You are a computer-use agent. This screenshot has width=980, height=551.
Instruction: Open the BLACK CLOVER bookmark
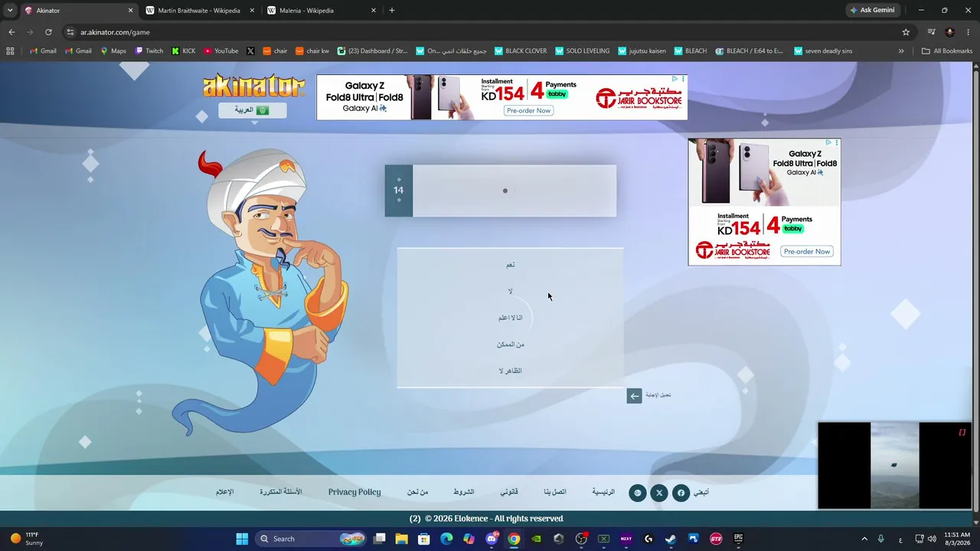click(x=521, y=51)
